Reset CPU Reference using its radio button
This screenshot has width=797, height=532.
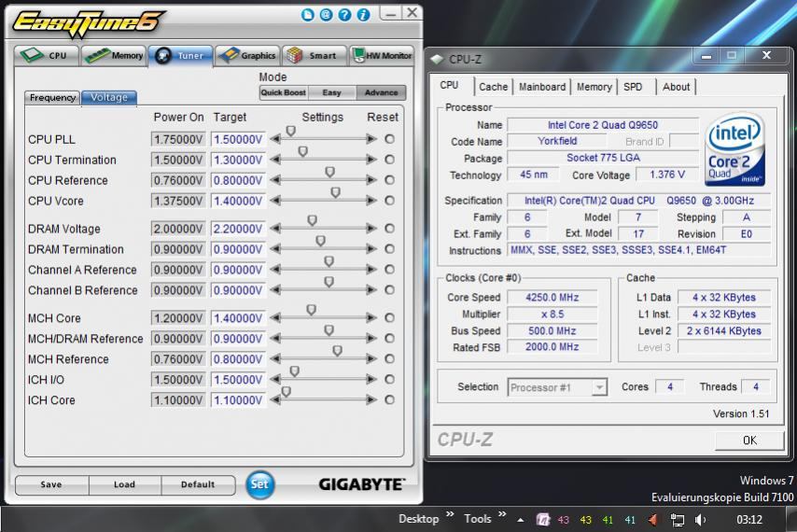pos(389,180)
